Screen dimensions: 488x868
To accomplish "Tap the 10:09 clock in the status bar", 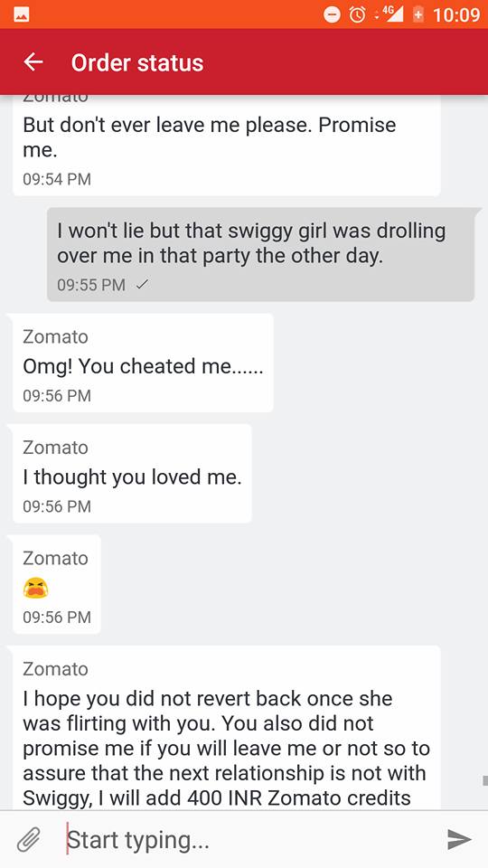I will [x=455, y=15].
